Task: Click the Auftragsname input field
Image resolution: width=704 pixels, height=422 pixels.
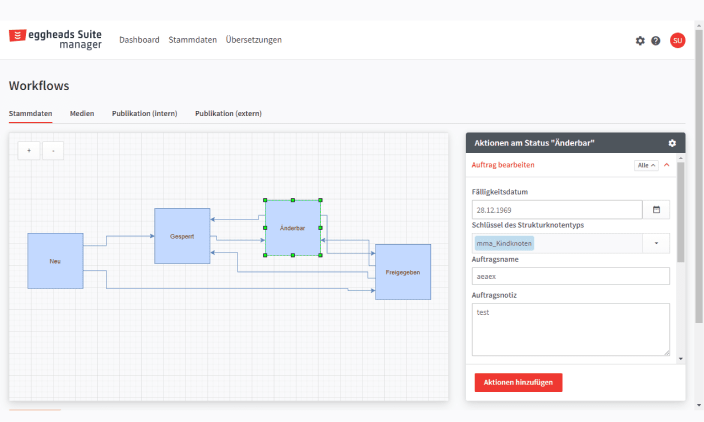Action: tap(570, 276)
